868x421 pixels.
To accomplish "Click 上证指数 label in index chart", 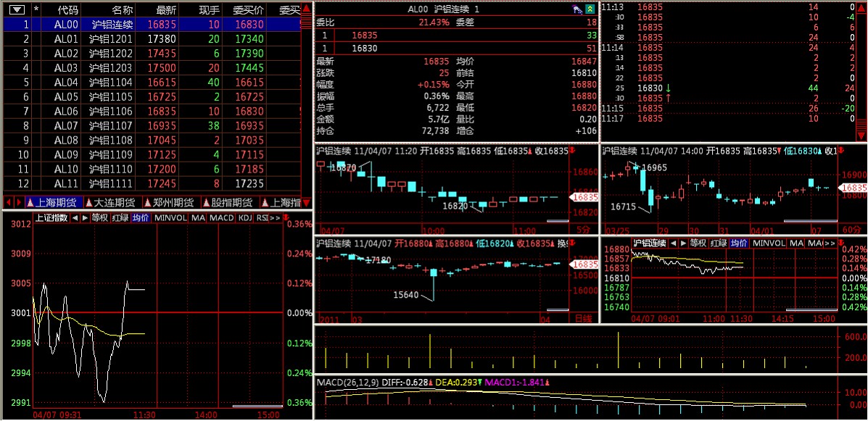I will coord(51,218).
